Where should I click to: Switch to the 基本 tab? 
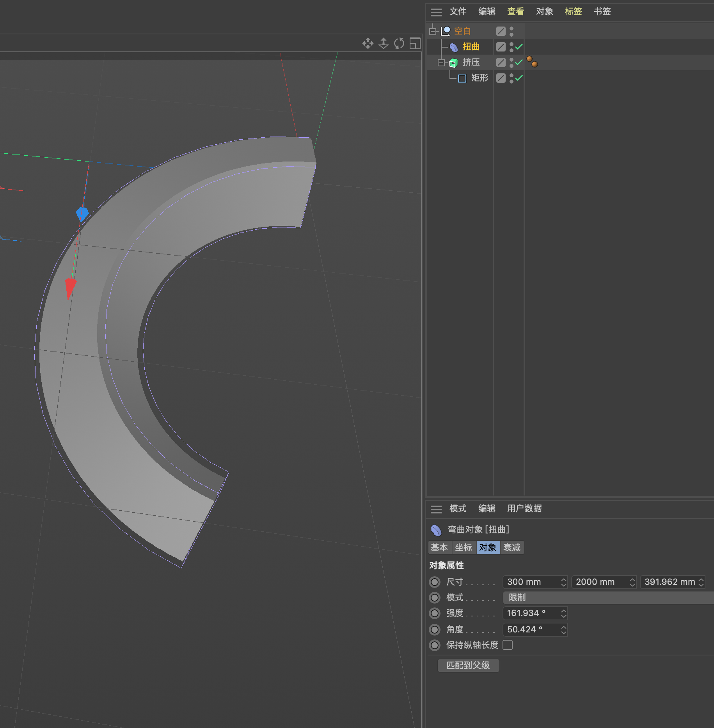[439, 548]
